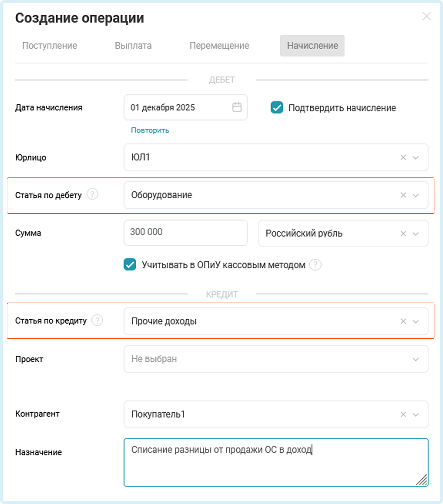This screenshot has width=443, height=504.
Task: Switch to the Поступление tab
Action: [x=50, y=46]
